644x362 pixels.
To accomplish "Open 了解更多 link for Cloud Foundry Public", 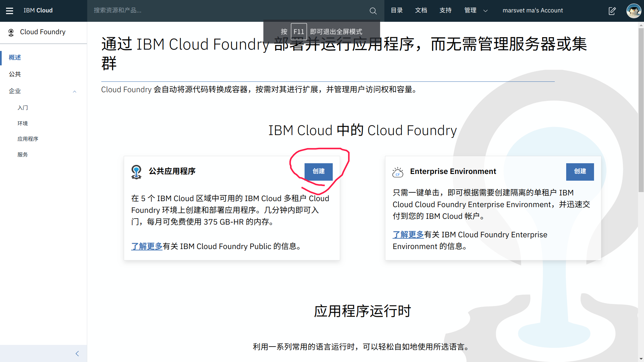I will 147,246.
